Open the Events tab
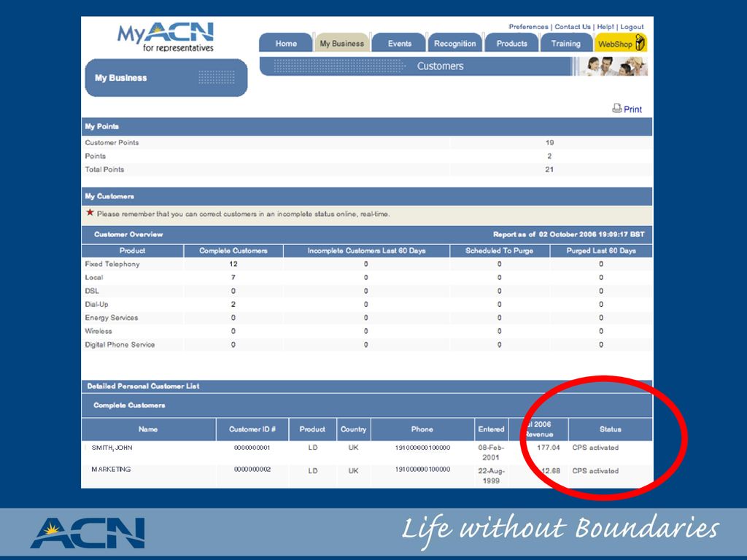Viewport: 747px width, 560px height. pyautogui.click(x=399, y=43)
